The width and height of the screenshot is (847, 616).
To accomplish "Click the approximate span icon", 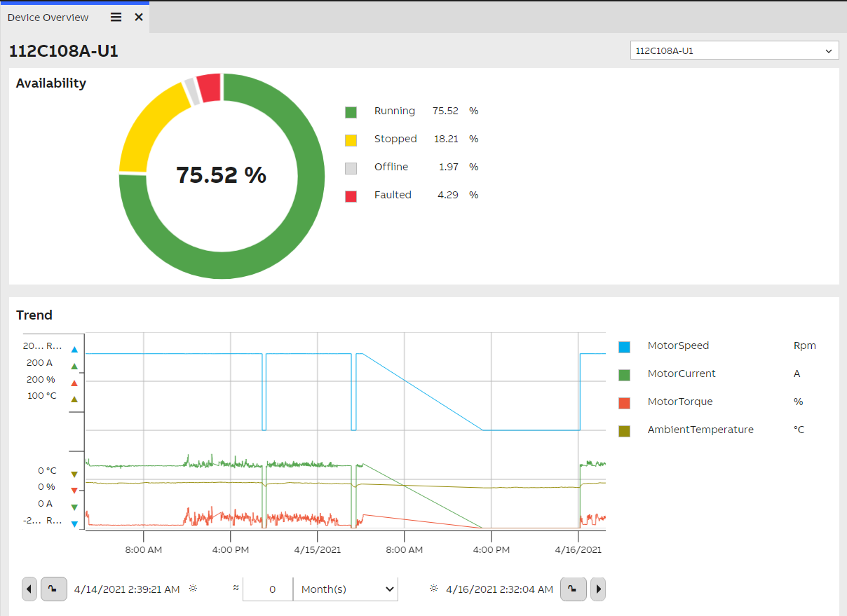I will [236, 589].
